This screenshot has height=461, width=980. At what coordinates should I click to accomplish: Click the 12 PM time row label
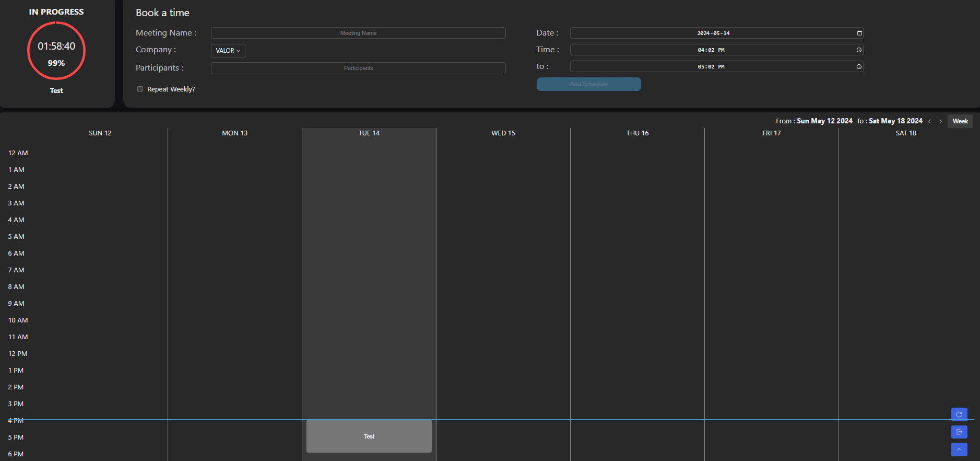pos(18,354)
